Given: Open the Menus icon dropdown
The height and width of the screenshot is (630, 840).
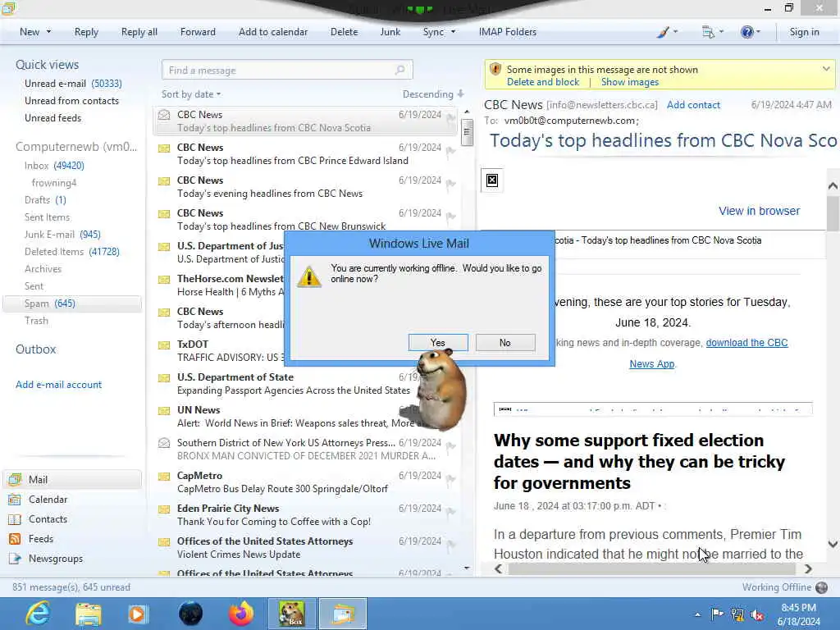Looking at the screenshot, I should coord(713,32).
